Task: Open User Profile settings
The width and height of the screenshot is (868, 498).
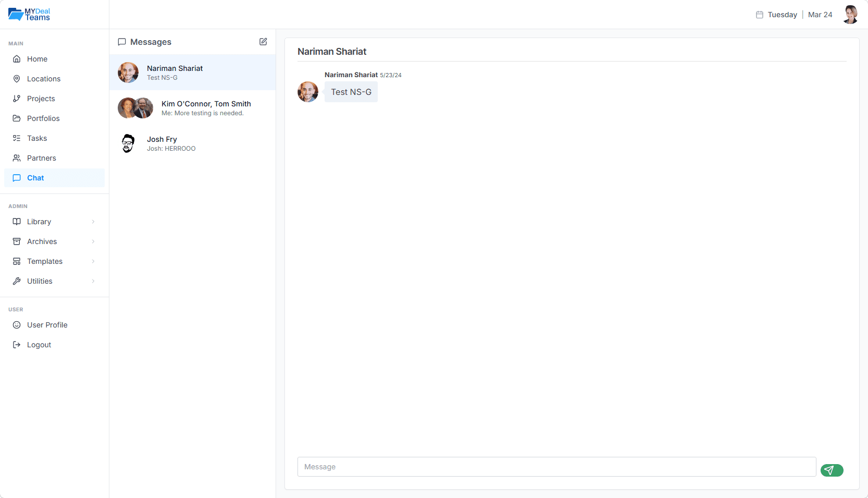Action: 54,325
